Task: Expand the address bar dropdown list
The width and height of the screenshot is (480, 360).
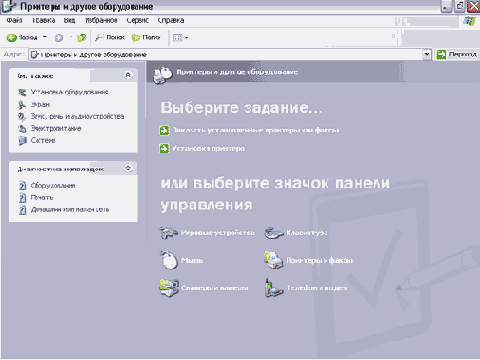Action: 427,55
